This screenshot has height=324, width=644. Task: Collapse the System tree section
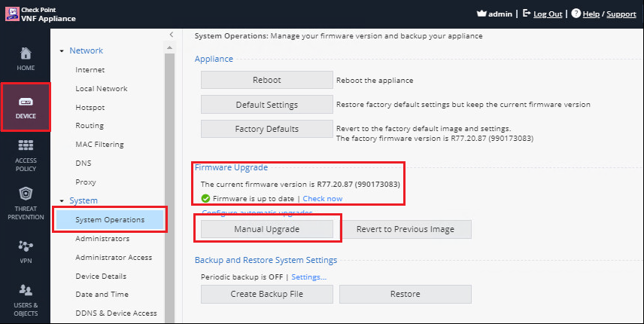pyautogui.click(x=62, y=201)
